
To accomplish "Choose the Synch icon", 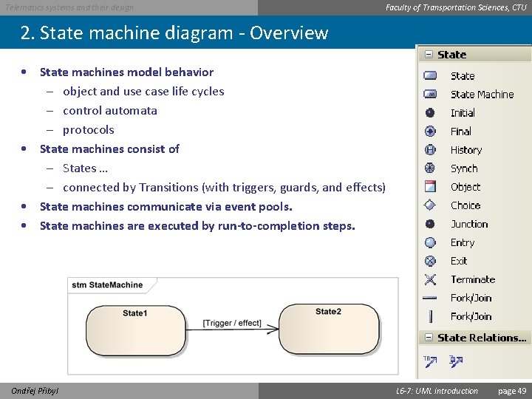I will pos(430,168).
